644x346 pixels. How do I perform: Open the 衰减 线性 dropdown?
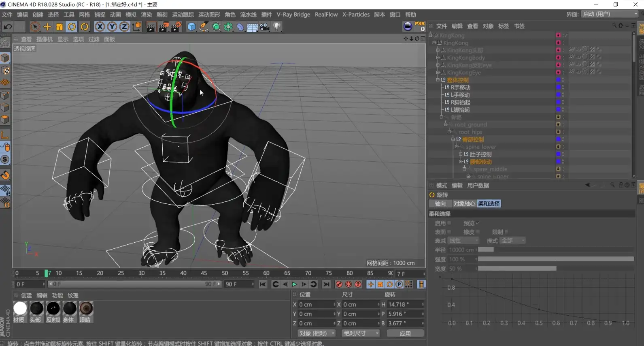click(x=463, y=241)
